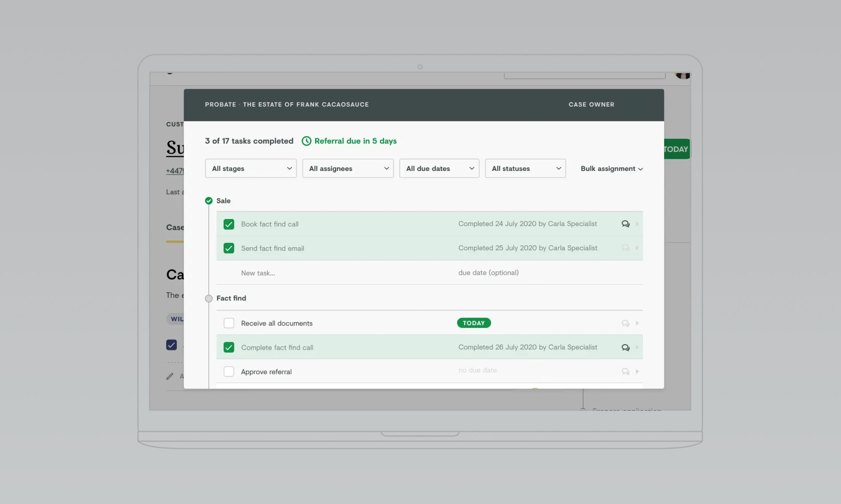Click the expand arrow on Book fact find call

click(x=637, y=224)
